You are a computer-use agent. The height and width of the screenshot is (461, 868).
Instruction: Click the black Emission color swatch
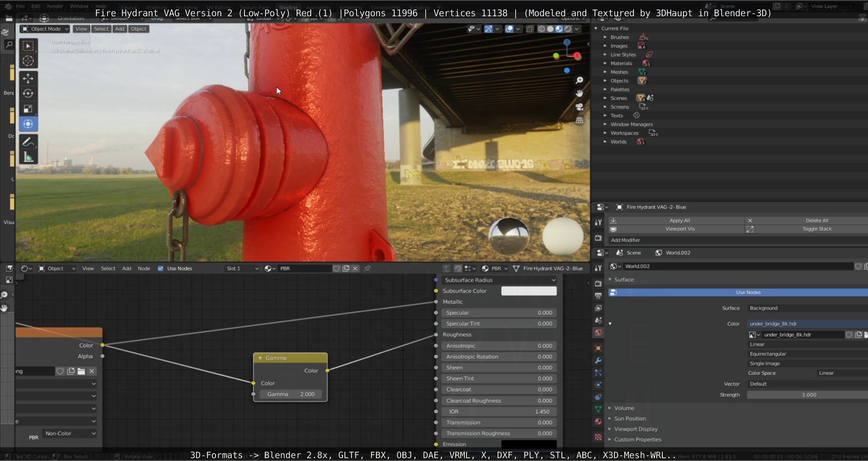pos(529,444)
